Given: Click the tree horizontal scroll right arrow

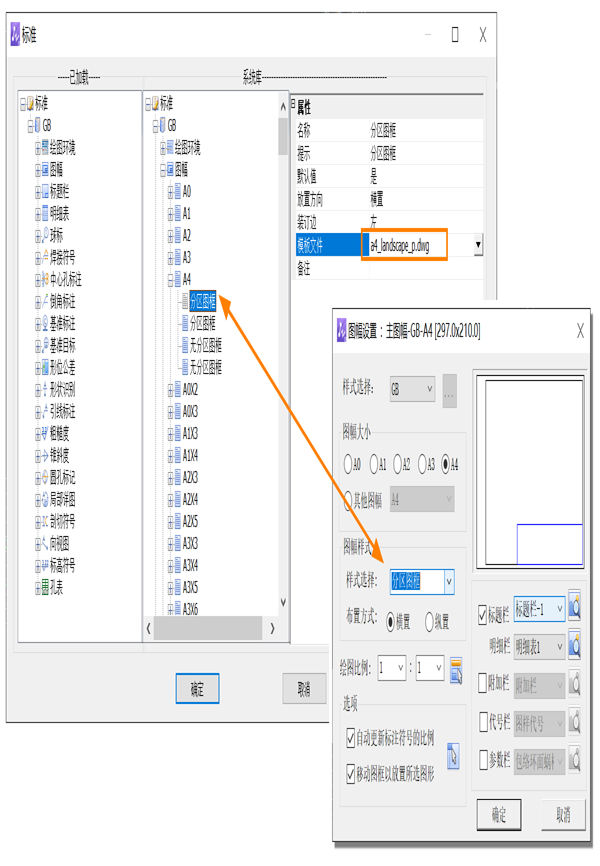Looking at the screenshot, I should [x=272, y=629].
